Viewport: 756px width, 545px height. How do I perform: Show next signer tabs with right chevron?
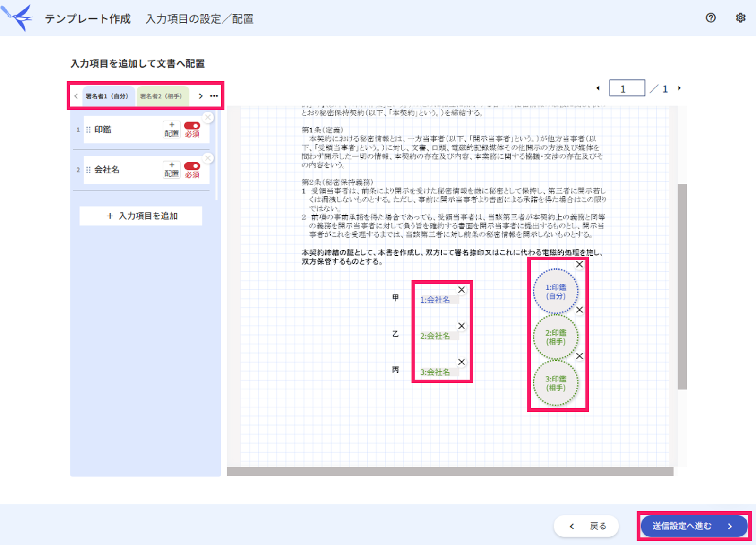[x=200, y=96]
